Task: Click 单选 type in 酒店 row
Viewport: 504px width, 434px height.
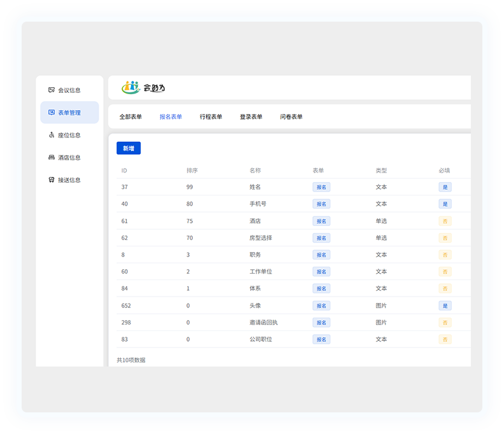Action: (381, 221)
